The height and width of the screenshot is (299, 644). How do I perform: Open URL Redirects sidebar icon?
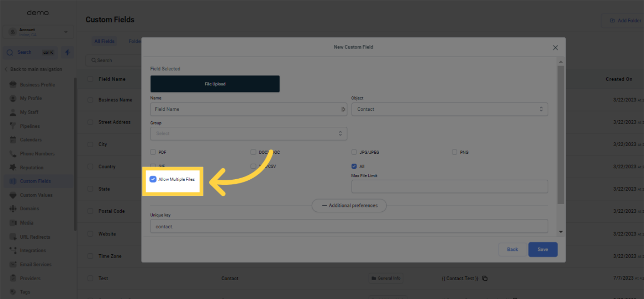[13, 237]
